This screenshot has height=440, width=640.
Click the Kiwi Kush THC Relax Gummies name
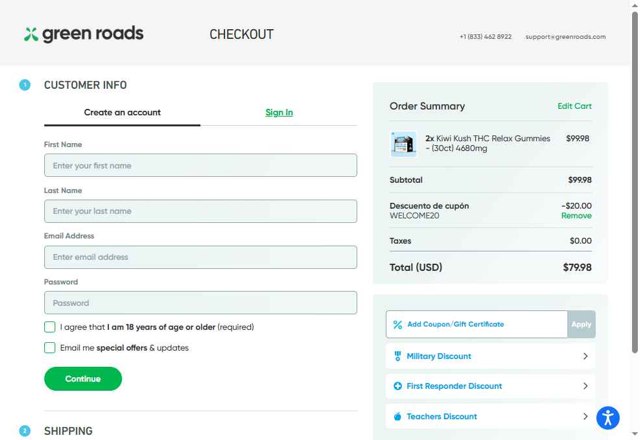(x=488, y=143)
